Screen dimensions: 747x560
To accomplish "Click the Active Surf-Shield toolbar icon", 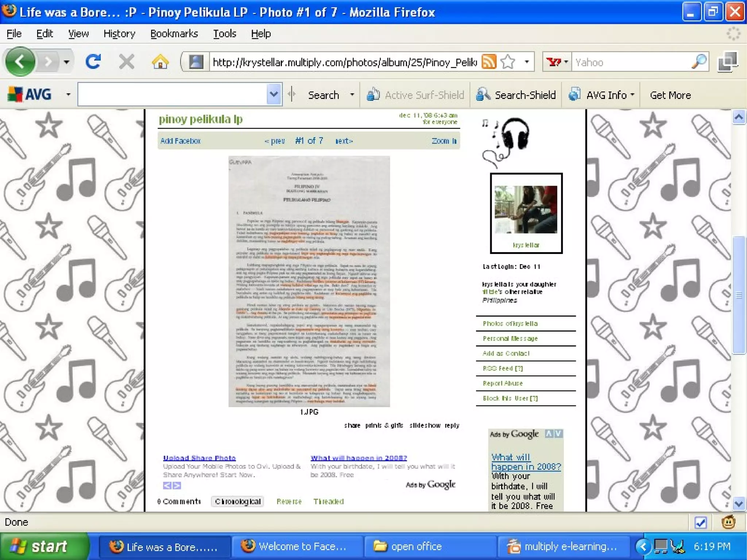I will [373, 95].
